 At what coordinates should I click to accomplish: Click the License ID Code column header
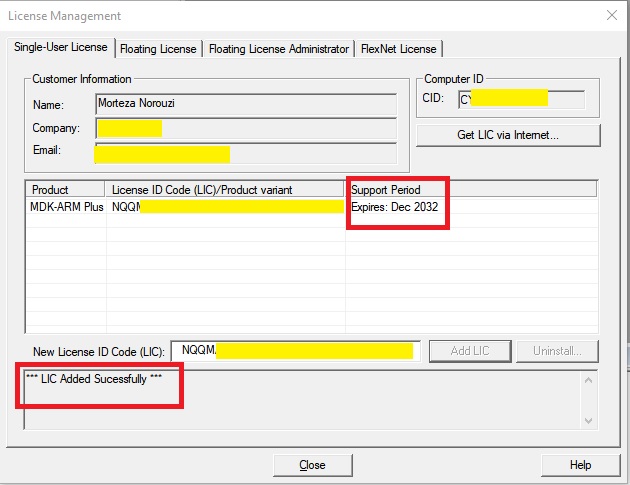[x=225, y=189]
